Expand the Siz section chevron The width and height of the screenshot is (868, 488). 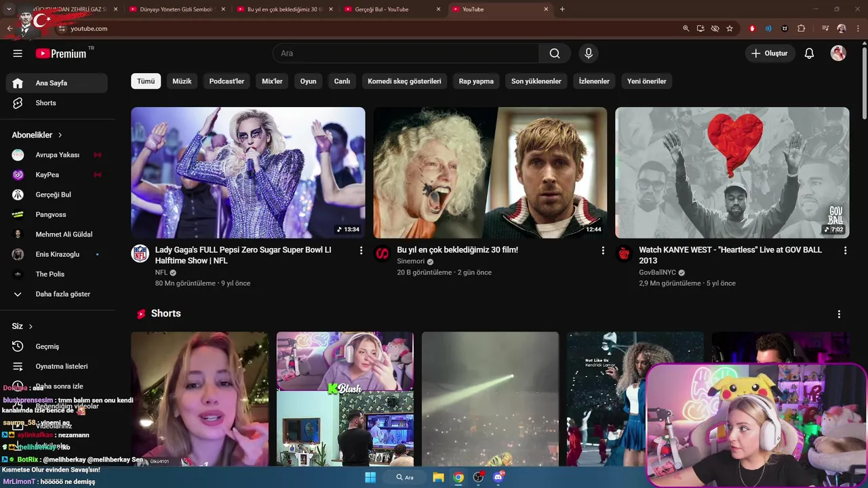coord(31,327)
